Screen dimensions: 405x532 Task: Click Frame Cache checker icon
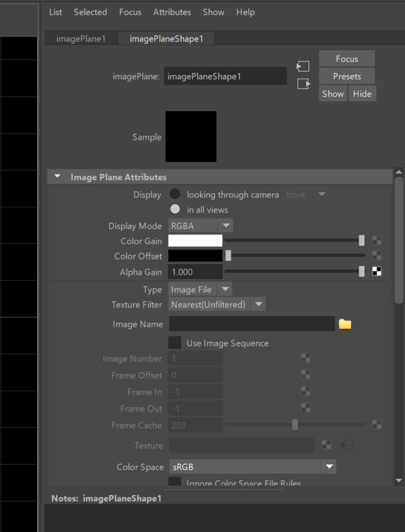[x=376, y=424]
